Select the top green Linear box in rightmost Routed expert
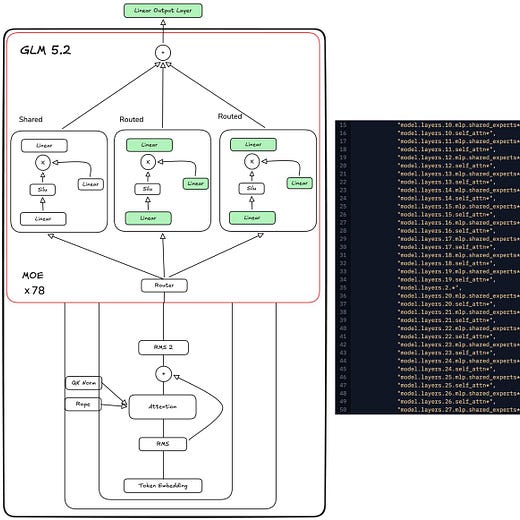This screenshot has width=520, height=520. [253, 145]
